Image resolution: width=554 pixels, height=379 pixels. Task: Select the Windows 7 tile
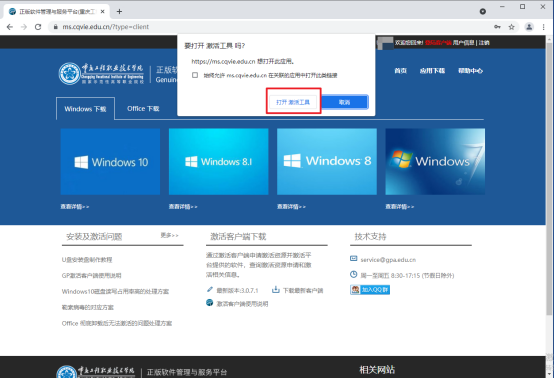pyautogui.click(x=435, y=161)
